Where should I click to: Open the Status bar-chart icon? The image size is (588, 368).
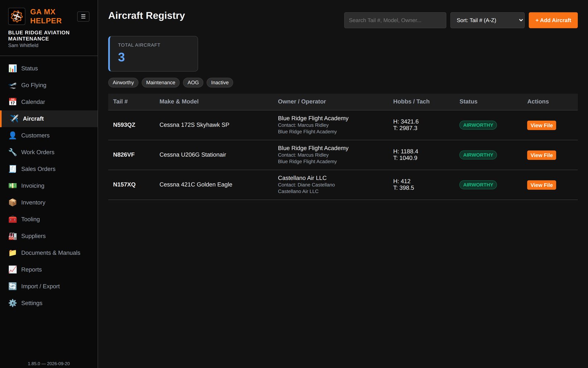click(x=12, y=68)
